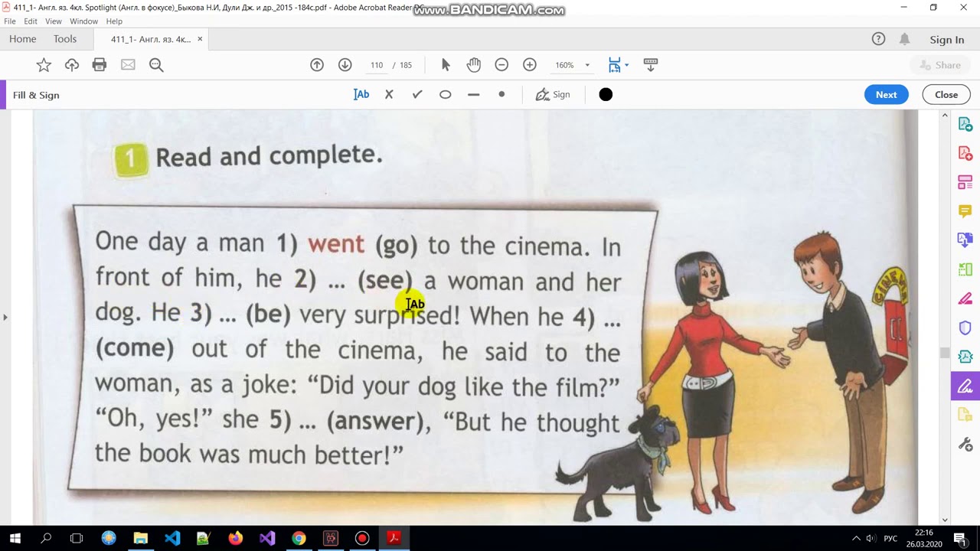The width and height of the screenshot is (980, 551).
Task: Open the read mode keyboard icon
Action: point(651,65)
